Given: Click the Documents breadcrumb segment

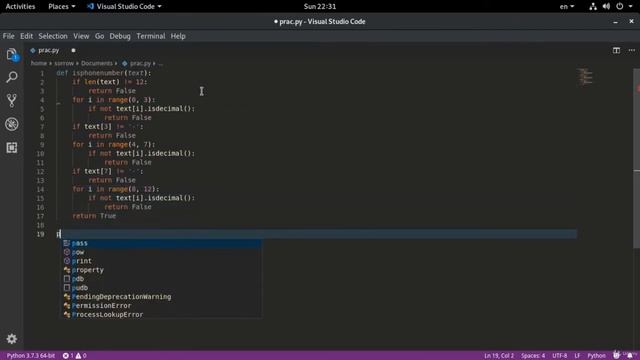Looking at the screenshot, I should pos(97,63).
